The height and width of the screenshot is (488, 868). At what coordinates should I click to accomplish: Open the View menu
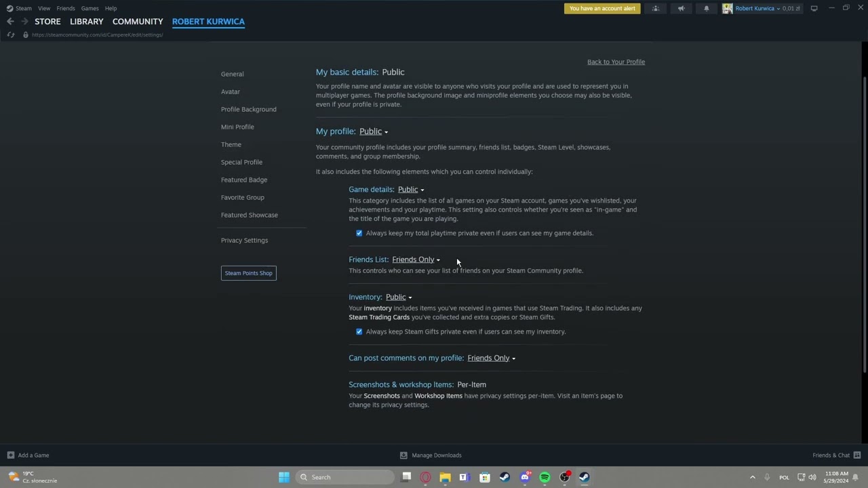click(44, 8)
